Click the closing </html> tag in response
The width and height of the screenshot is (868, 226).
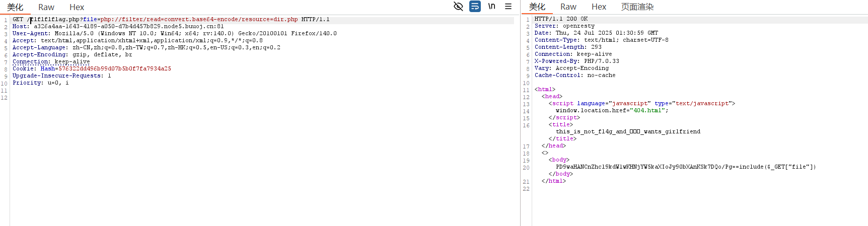554,181
